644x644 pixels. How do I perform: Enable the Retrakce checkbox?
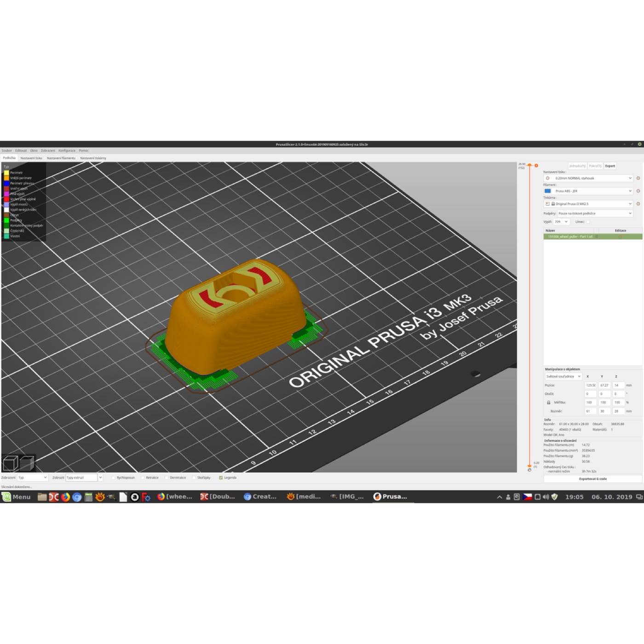click(x=143, y=478)
